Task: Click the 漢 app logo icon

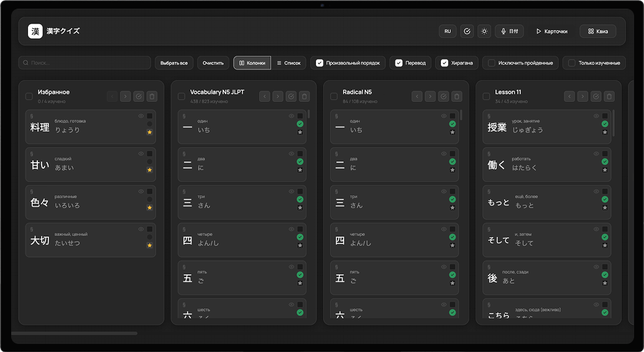Action: [x=35, y=31]
